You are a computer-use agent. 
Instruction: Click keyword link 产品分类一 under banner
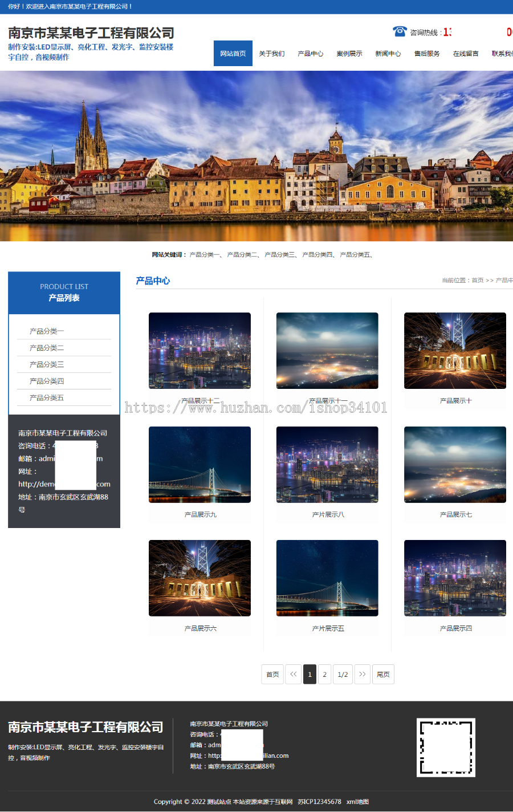click(204, 255)
